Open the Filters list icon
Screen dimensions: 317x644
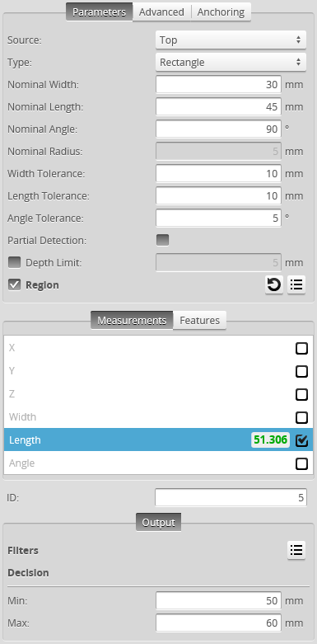296,550
